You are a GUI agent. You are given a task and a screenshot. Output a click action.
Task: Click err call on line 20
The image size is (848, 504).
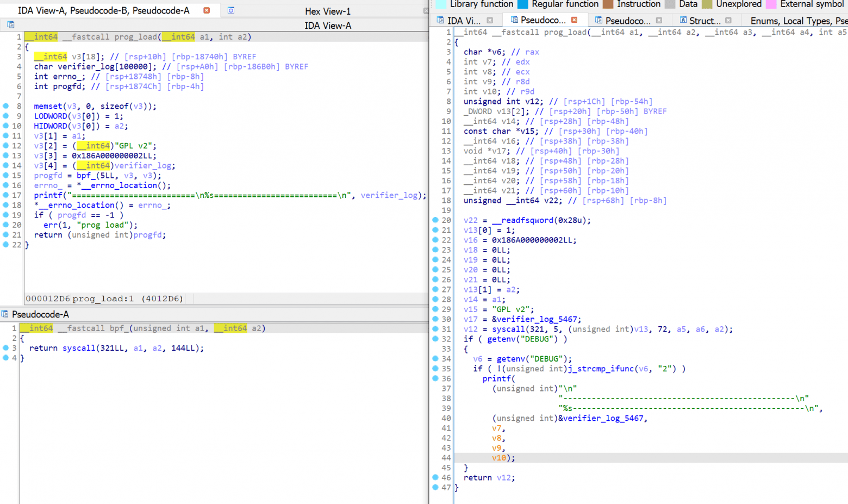tap(50, 225)
